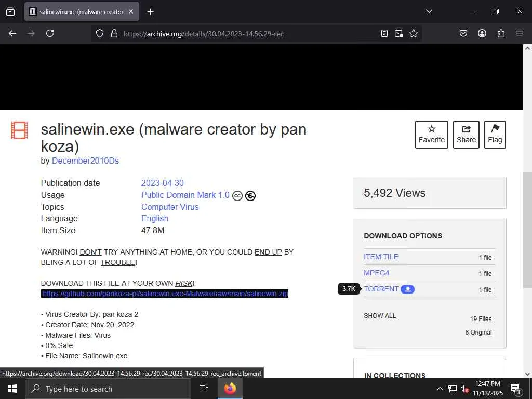532x399 pixels.
Task: Favorite this archive item
Action: 432,135
